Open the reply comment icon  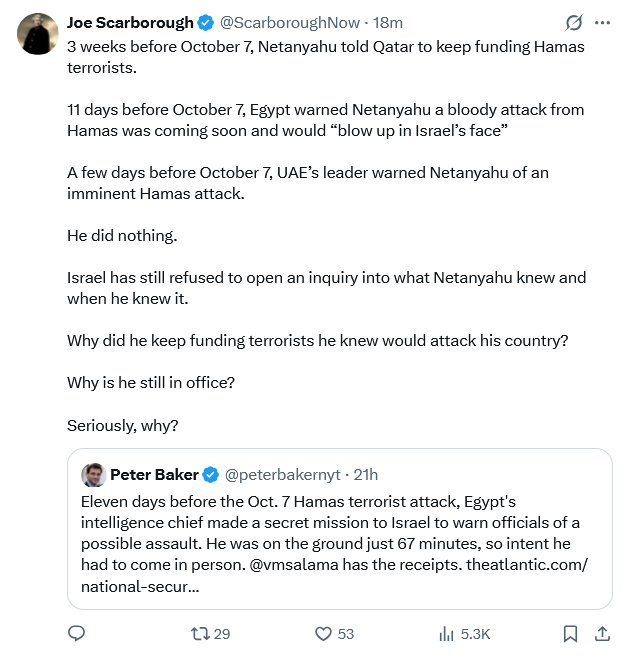coord(77,633)
